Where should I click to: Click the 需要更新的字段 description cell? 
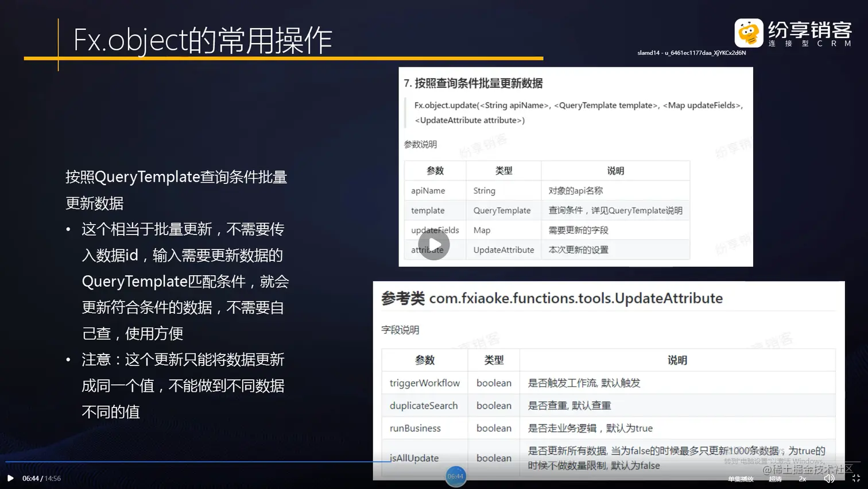click(615, 230)
